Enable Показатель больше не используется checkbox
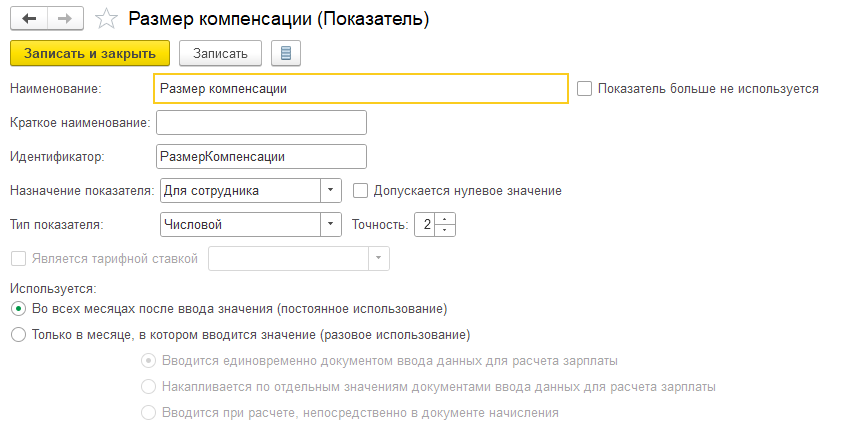The image size is (855, 436). point(584,89)
